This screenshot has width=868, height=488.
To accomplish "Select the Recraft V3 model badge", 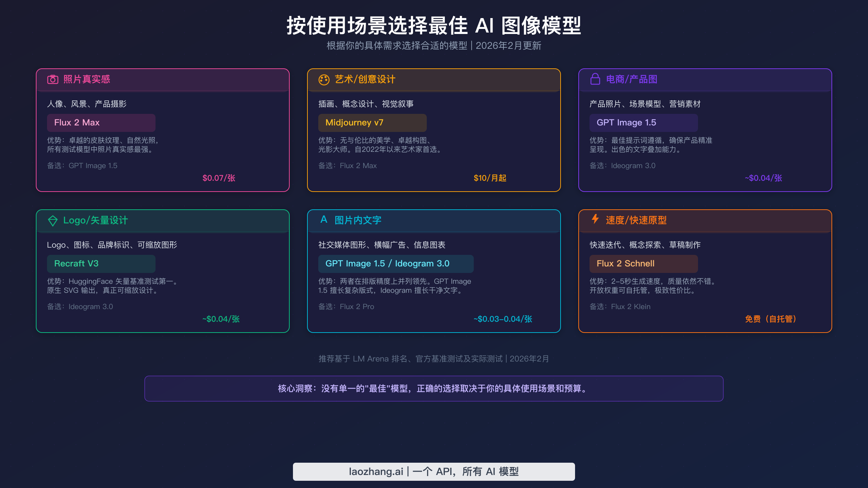I will (x=101, y=264).
